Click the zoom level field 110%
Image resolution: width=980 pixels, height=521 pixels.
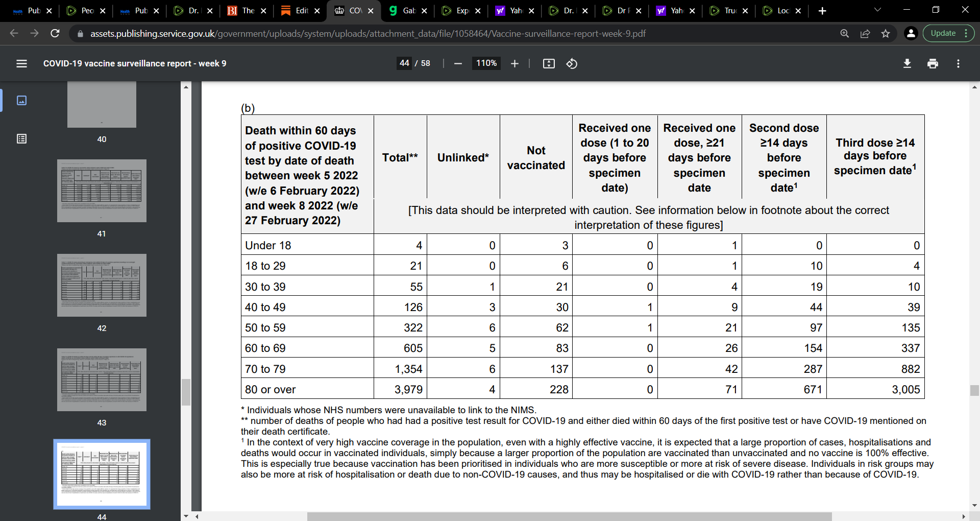pyautogui.click(x=486, y=63)
